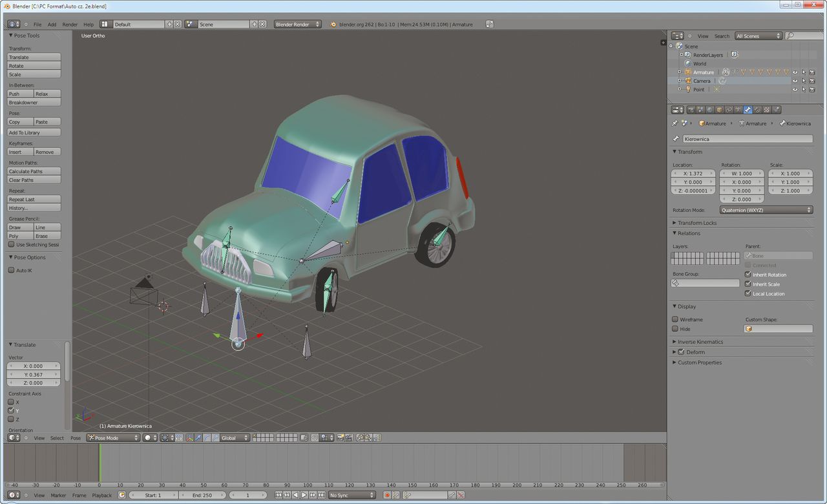Open File menu
The width and height of the screenshot is (827, 504).
click(x=37, y=25)
